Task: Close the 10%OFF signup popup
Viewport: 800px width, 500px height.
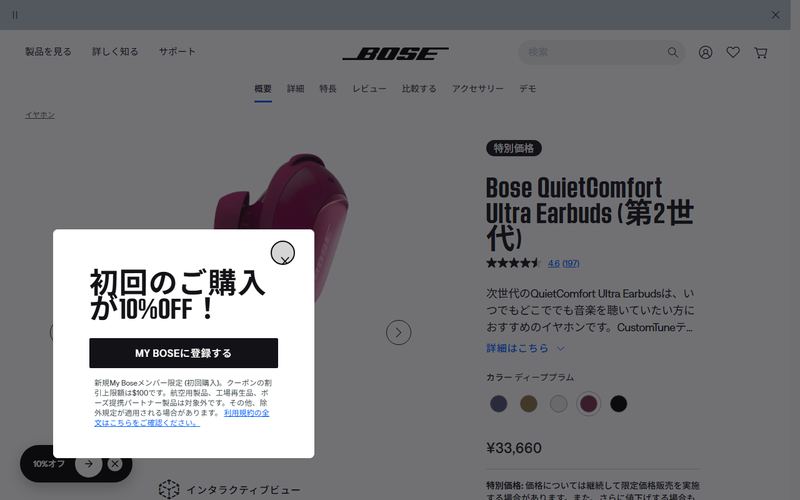Action: [x=283, y=253]
